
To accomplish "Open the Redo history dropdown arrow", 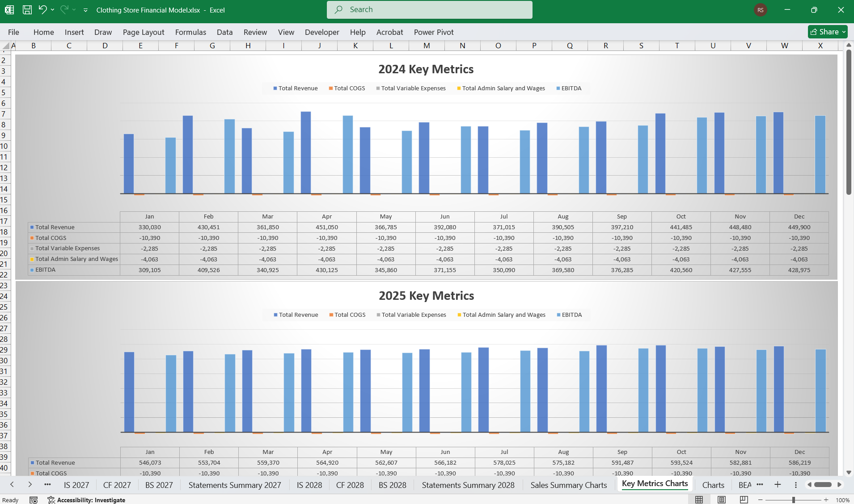I will click(x=74, y=10).
